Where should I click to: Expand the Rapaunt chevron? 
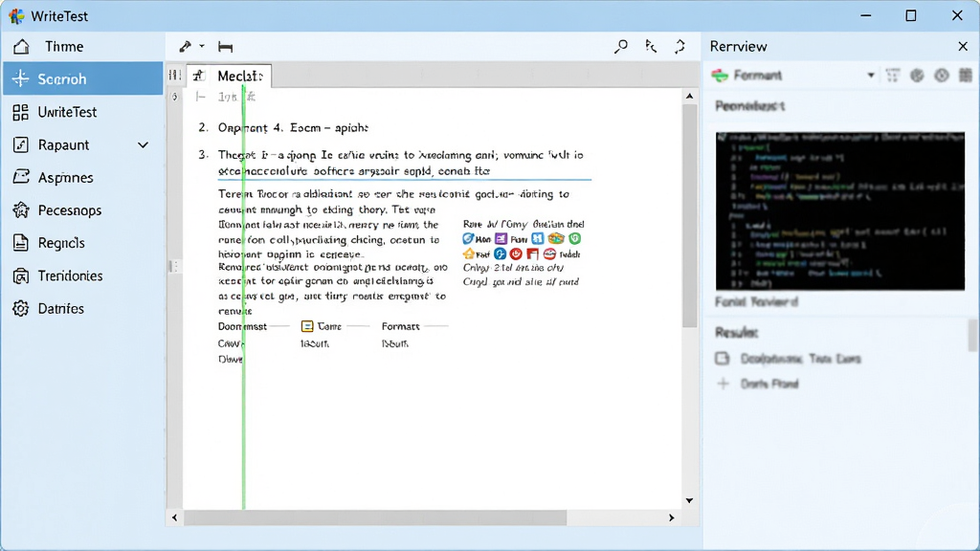[x=144, y=145]
